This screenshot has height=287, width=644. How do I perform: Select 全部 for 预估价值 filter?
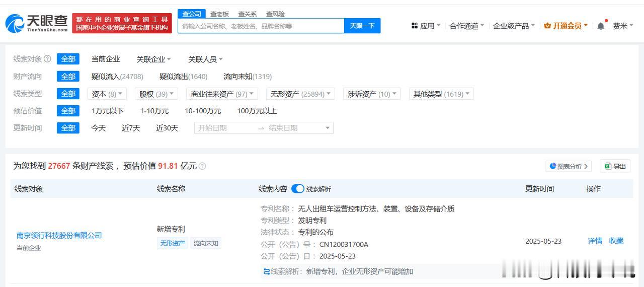click(x=68, y=111)
